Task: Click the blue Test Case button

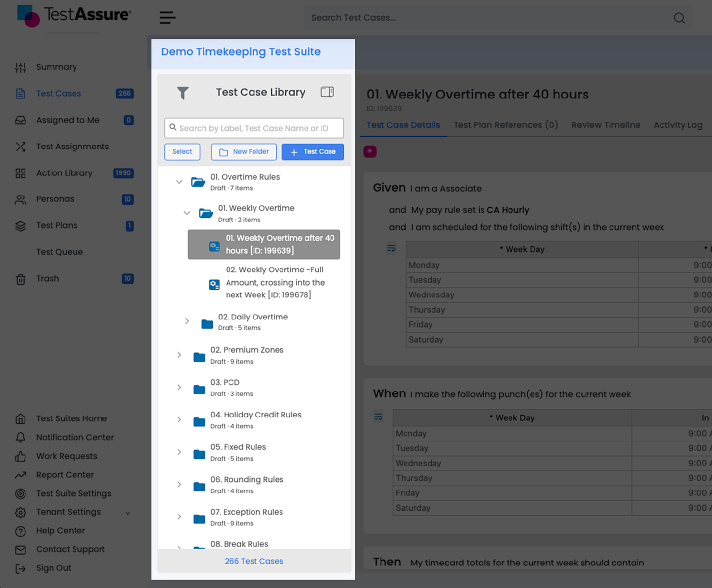Action: [x=313, y=152]
